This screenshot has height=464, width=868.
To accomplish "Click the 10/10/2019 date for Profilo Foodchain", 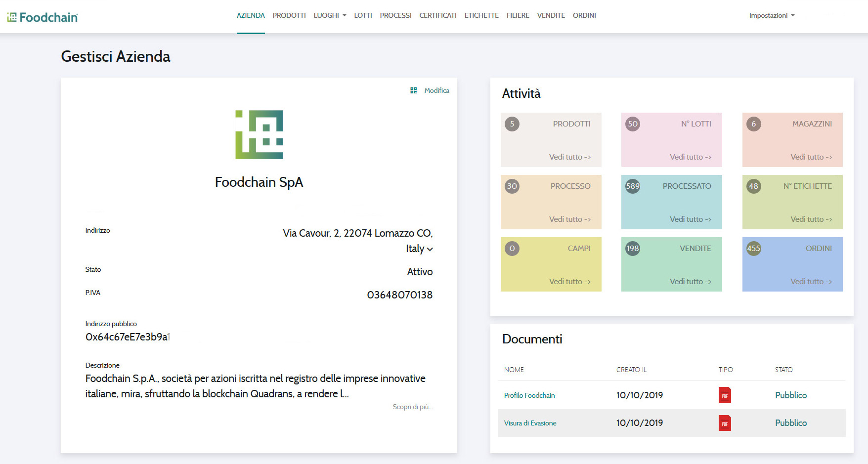I will pyautogui.click(x=640, y=395).
